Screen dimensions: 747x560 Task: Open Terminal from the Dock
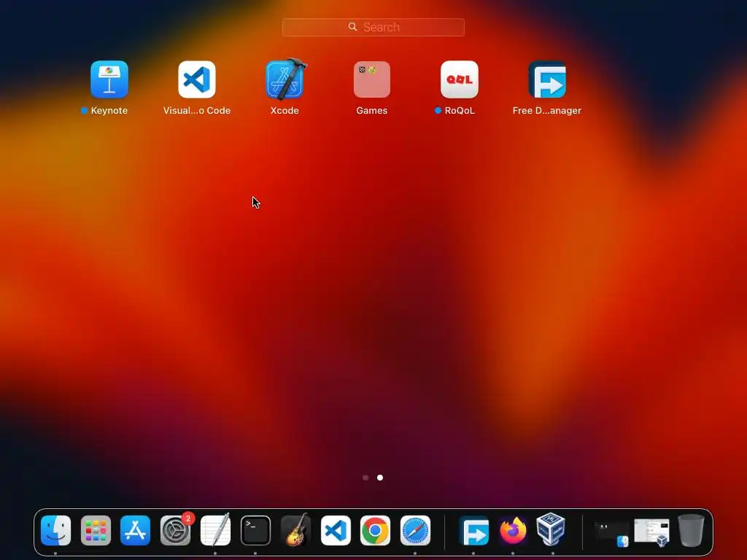coord(255,530)
